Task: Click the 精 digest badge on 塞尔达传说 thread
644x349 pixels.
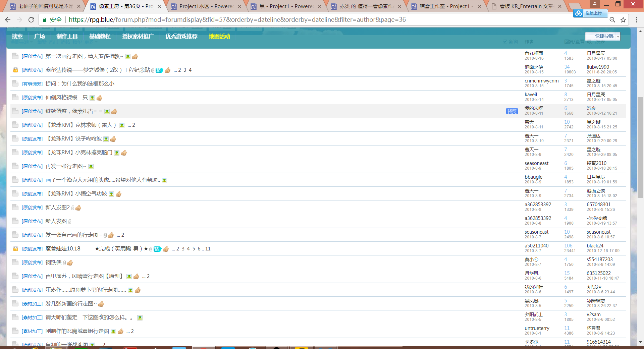Action: 159,70
